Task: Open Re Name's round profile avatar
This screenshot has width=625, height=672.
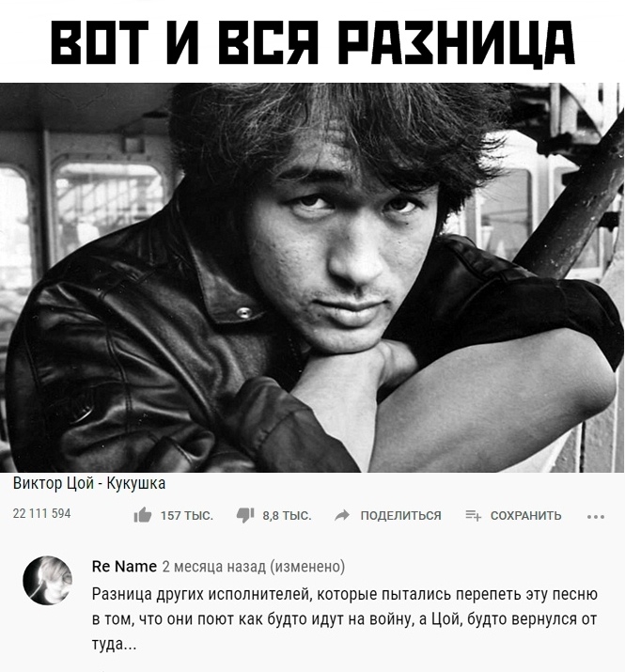Action: pyautogui.click(x=47, y=580)
